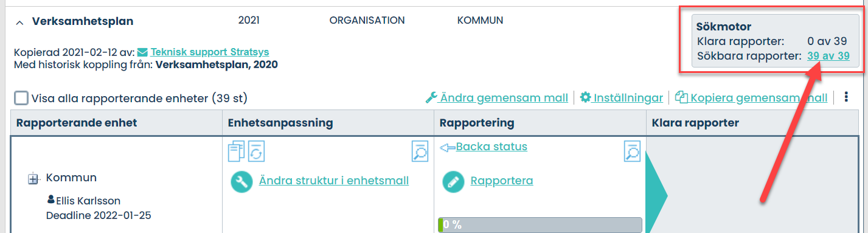
Task: Open the '39 av 39' searchable reports link
Action: click(828, 56)
